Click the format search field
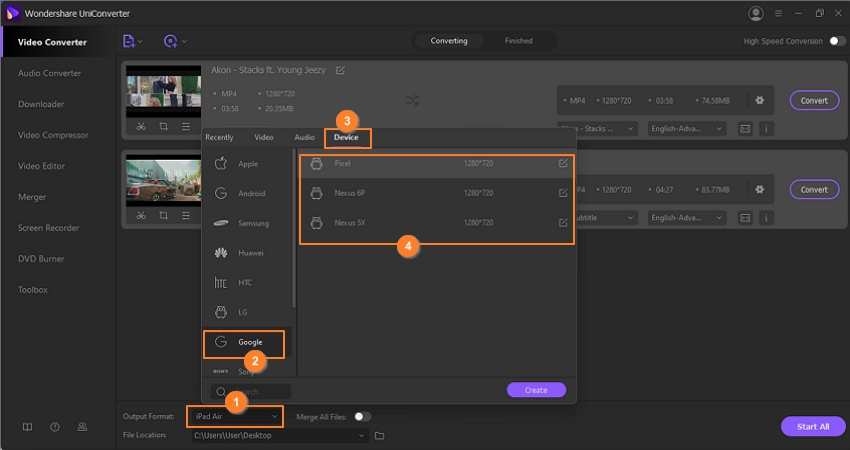This screenshot has width=850, height=450. click(x=251, y=391)
